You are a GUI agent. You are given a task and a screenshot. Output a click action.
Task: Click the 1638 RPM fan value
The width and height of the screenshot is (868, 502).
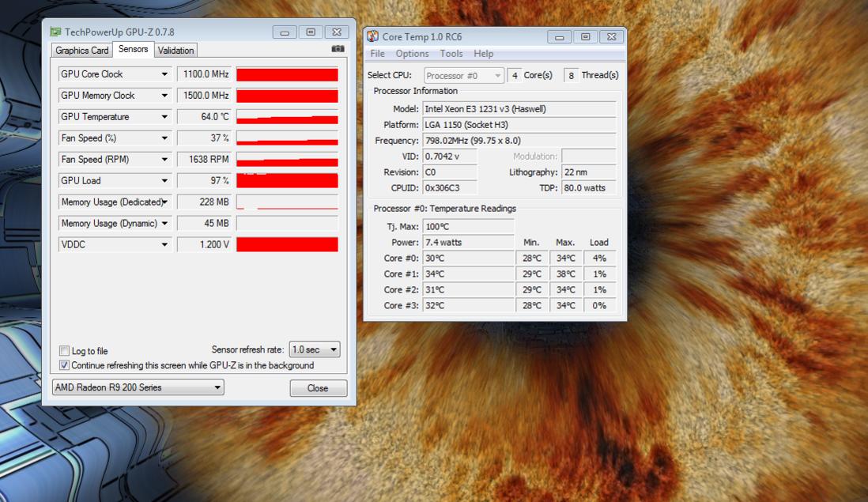pos(204,160)
